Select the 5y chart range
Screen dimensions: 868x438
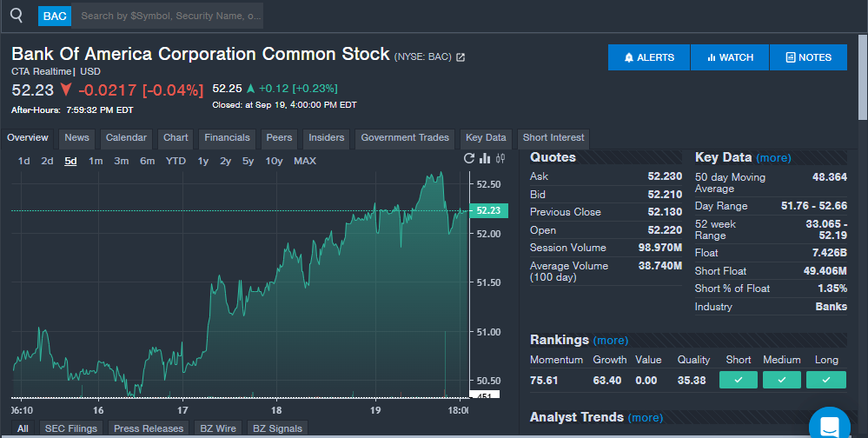pos(248,161)
